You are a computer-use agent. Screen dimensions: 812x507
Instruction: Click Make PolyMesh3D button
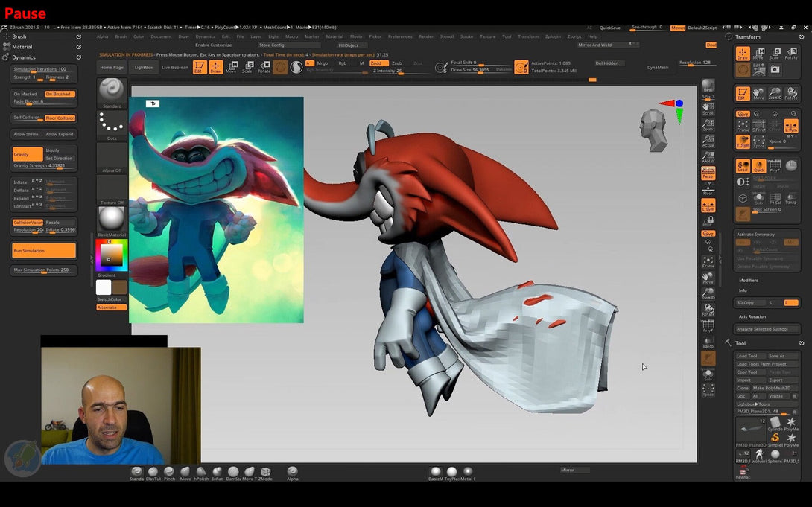[x=775, y=388]
